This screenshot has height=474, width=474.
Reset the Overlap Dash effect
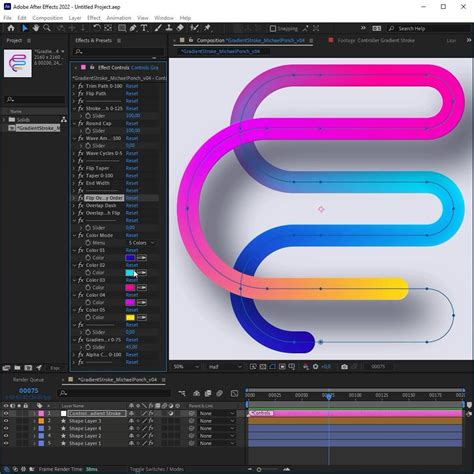(x=132, y=205)
